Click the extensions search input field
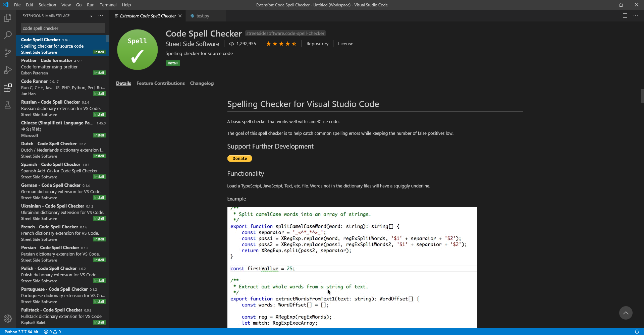Screen dimensions: 644x335 point(63,28)
